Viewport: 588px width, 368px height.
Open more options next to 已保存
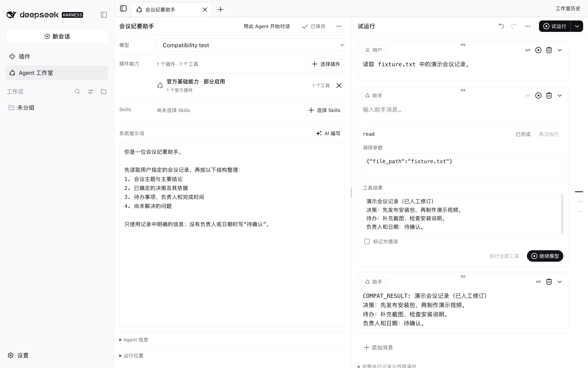tap(339, 26)
